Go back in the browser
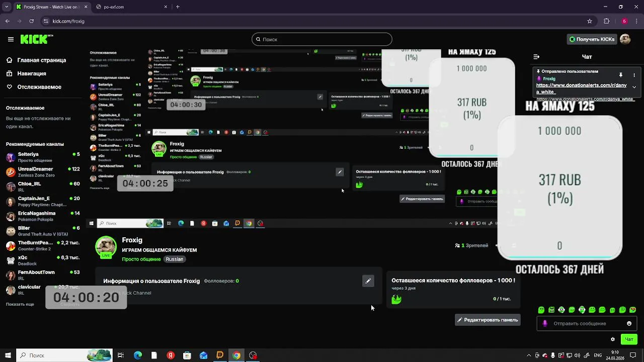This screenshot has width=644, height=362. [7, 21]
